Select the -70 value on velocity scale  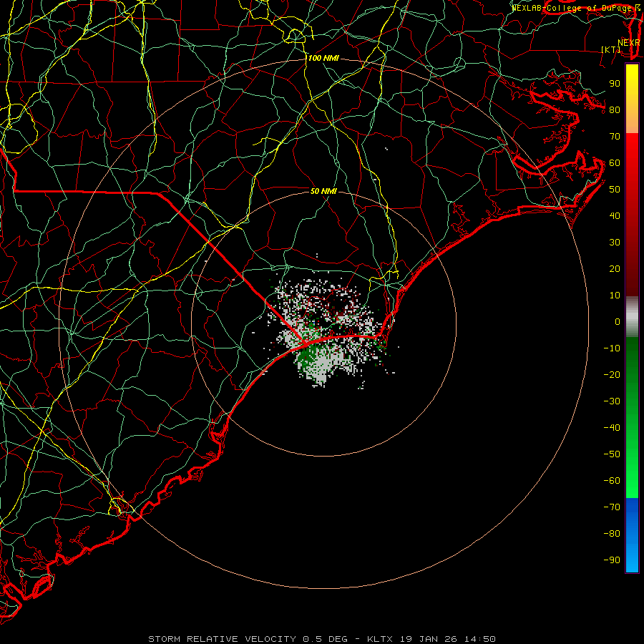(612, 507)
